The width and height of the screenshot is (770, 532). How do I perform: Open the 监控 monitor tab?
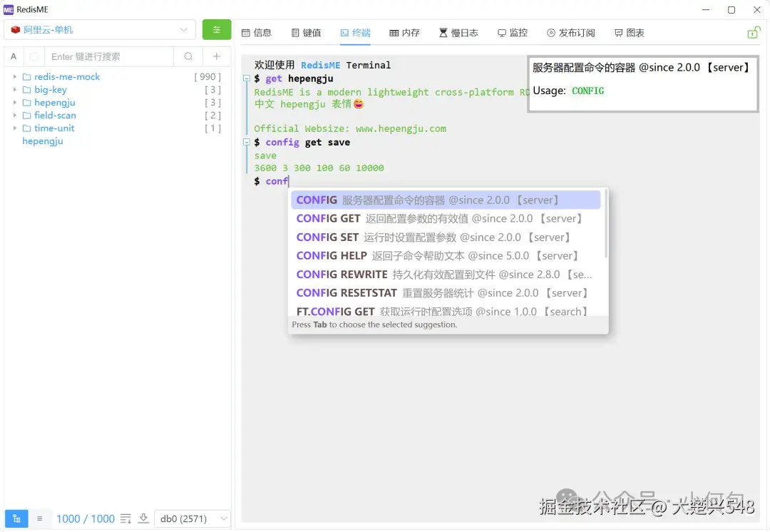pyautogui.click(x=513, y=33)
